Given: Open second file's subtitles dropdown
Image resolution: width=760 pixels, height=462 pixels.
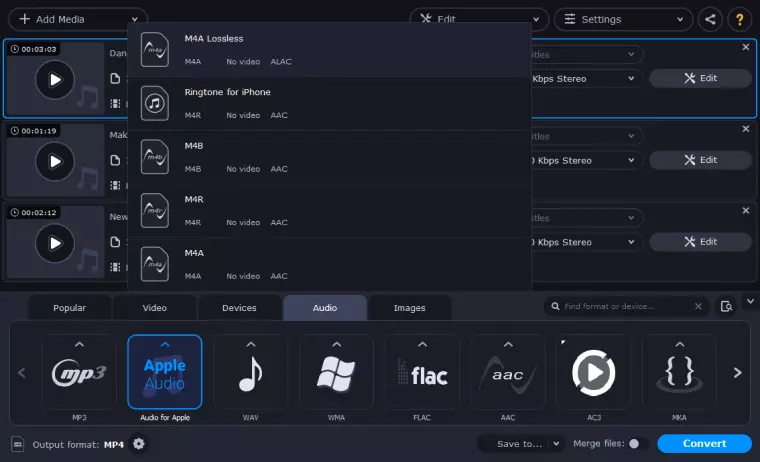Looking at the screenshot, I should pos(587,136).
